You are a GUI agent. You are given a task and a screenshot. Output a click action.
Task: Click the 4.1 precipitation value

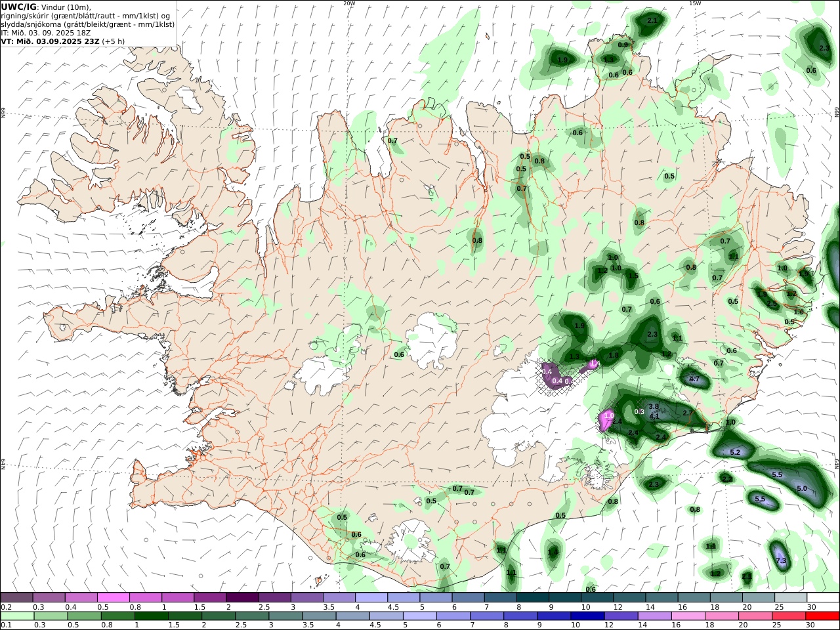tap(654, 416)
